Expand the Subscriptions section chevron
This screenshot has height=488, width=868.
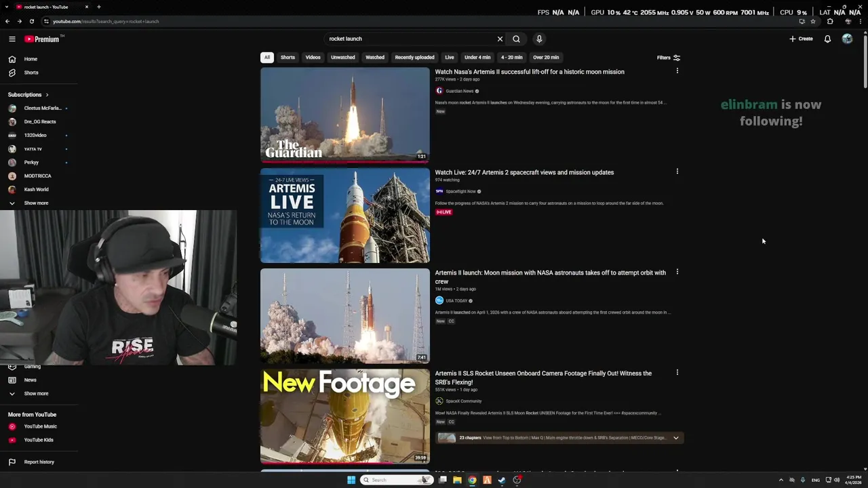point(47,95)
